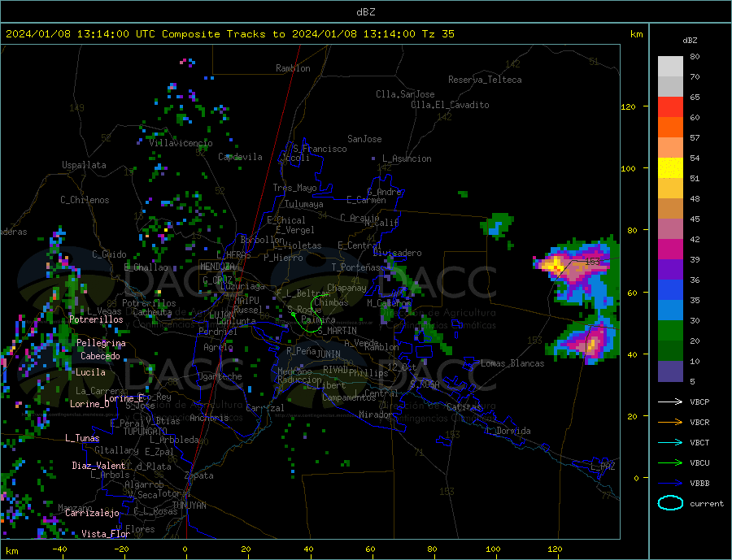This screenshot has height=560, width=732.
Task: Select the dark orange swatch in the dBZ scale
Action: [670, 128]
